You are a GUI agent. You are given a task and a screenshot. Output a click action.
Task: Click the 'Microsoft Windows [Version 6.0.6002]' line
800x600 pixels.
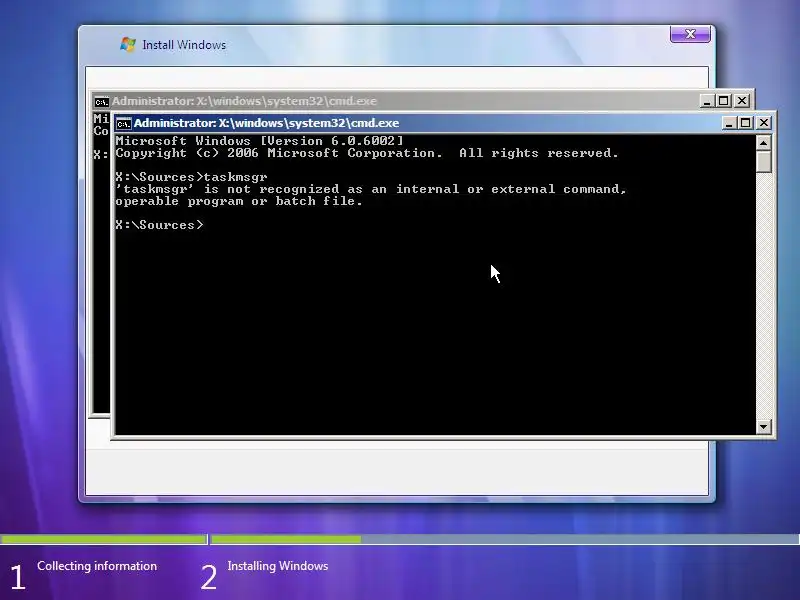coord(259,141)
